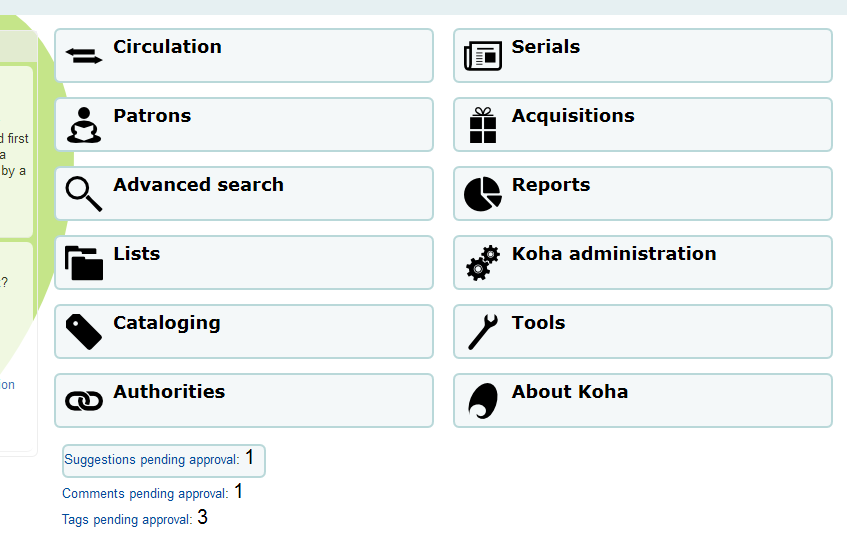Go to Acquisitions via its text label
Screen dimensions: 847x540
pyautogui.click(x=573, y=116)
